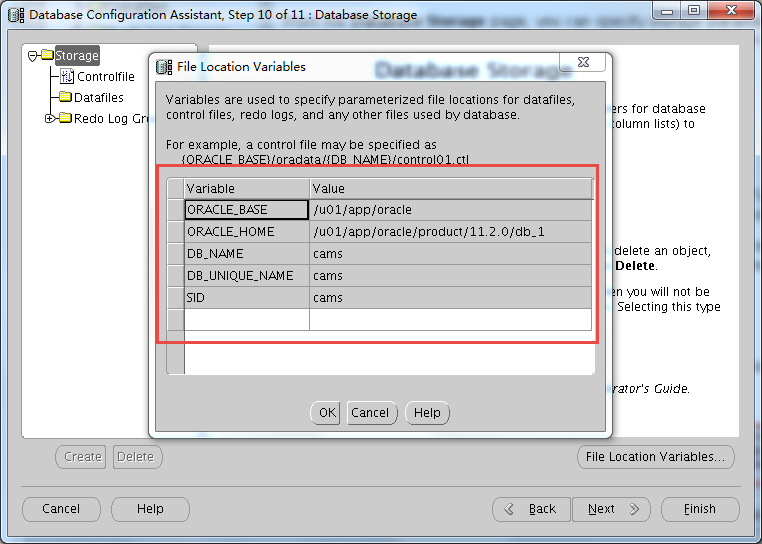
Task: Click the DB_UNIQUE_NAME value cams
Action: pyautogui.click(x=450, y=276)
